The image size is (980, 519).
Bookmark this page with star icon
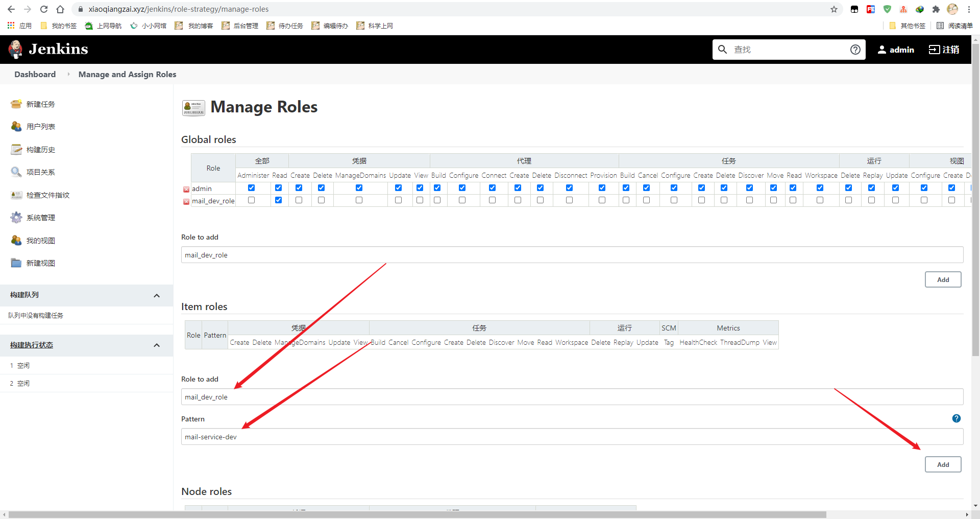point(834,9)
